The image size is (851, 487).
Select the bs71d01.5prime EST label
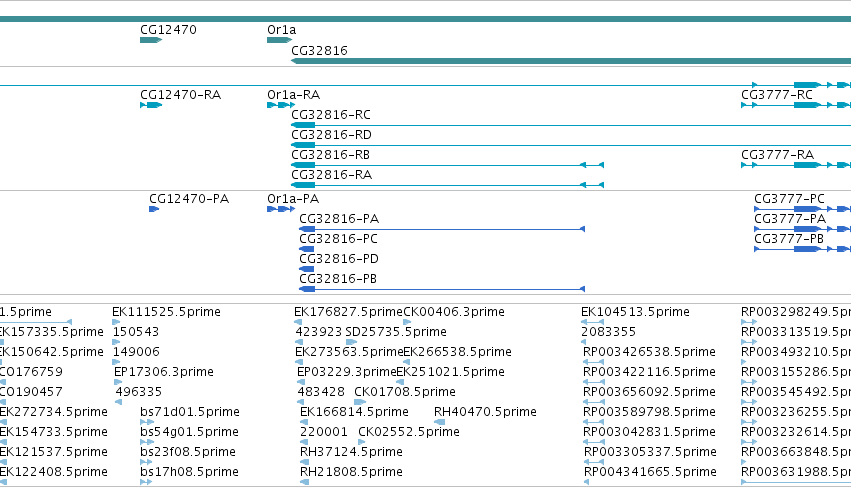click(190, 412)
